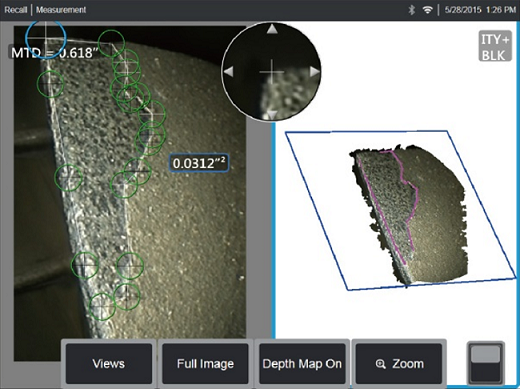This screenshot has width=520, height=389.
Task: Click the date and time display
Action: pos(480,10)
